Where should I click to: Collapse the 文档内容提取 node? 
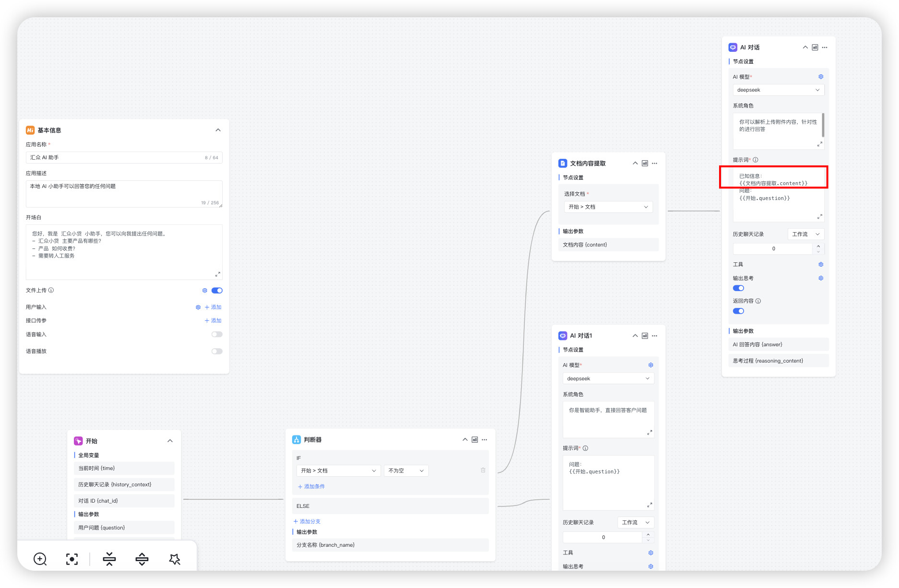635,164
